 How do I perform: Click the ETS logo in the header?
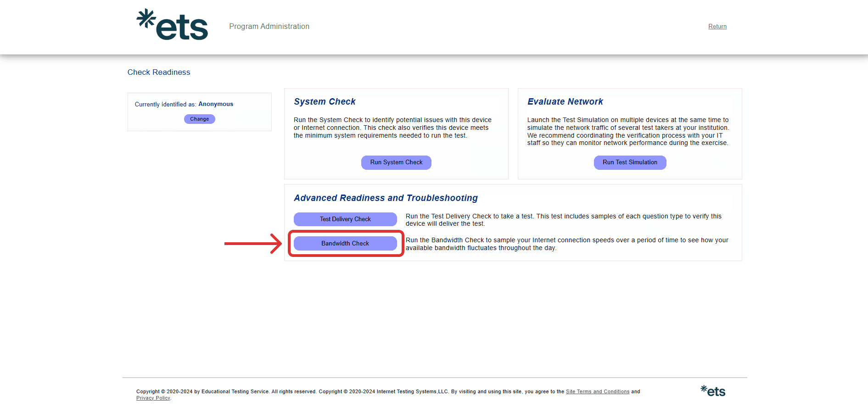coord(173,25)
